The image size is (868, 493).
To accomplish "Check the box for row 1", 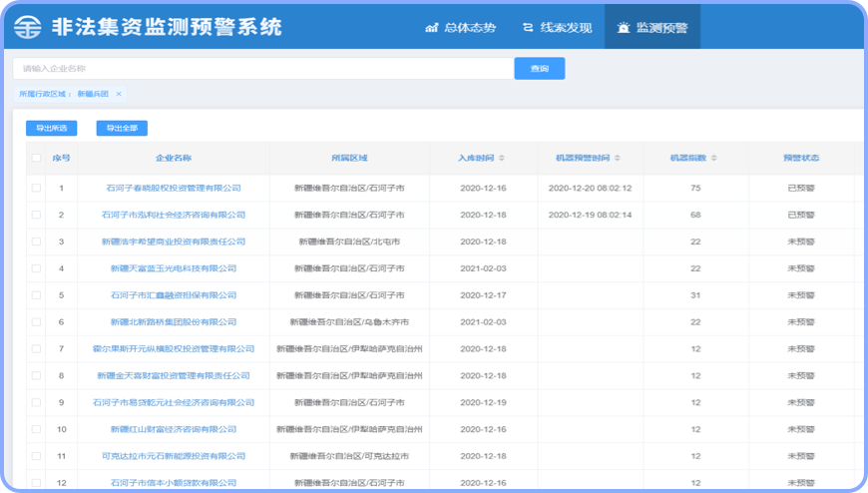I will [37, 188].
